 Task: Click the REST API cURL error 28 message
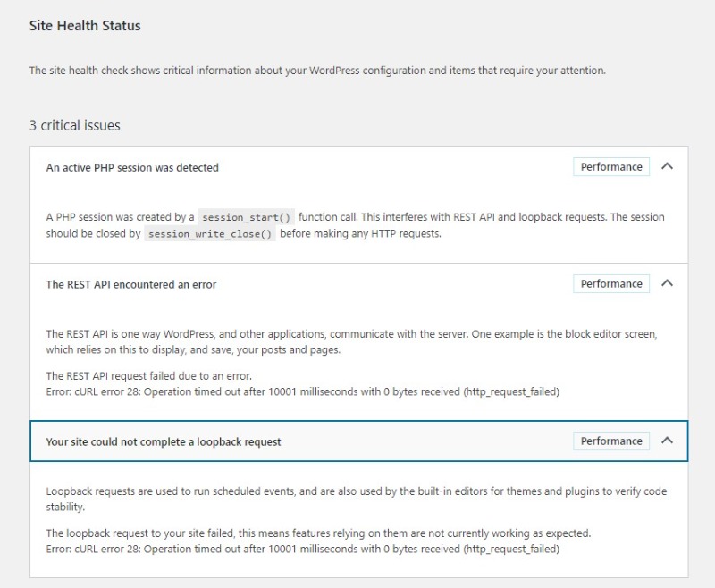click(302, 391)
